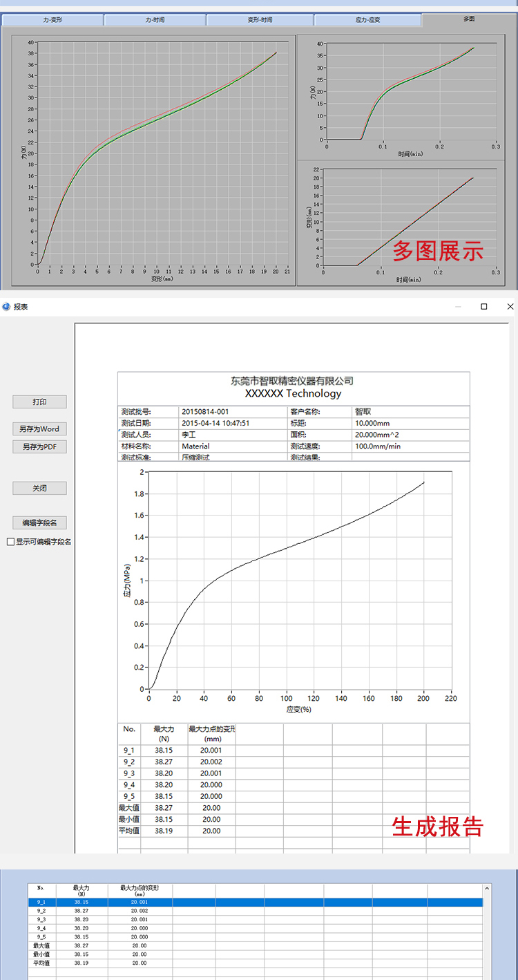This screenshot has width=518, height=980.
Task: Close the 报表 window with X
Action: click(510, 306)
